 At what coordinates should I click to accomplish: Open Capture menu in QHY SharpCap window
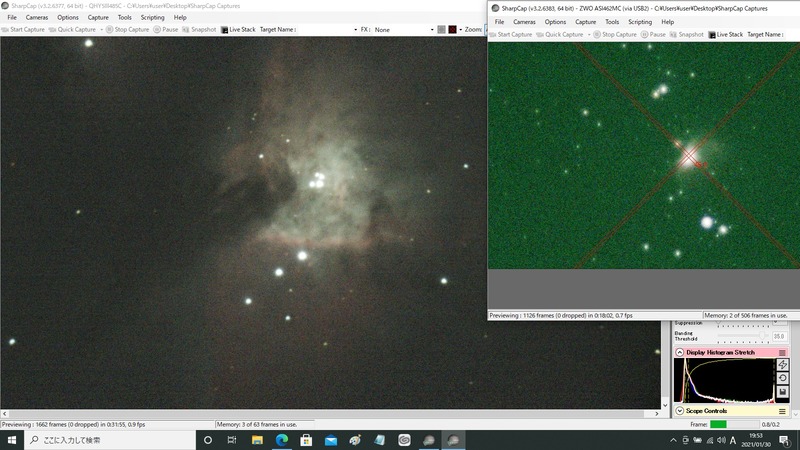[x=98, y=17]
